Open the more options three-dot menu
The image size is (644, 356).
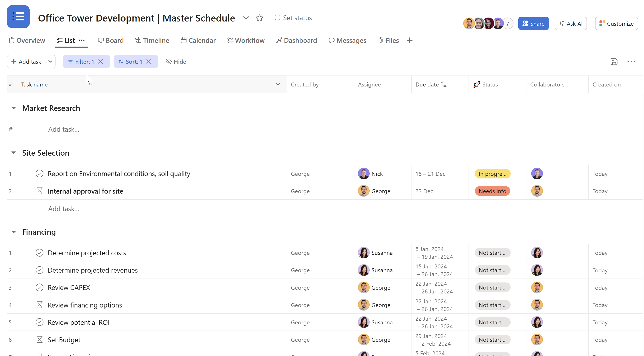tap(631, 61)
